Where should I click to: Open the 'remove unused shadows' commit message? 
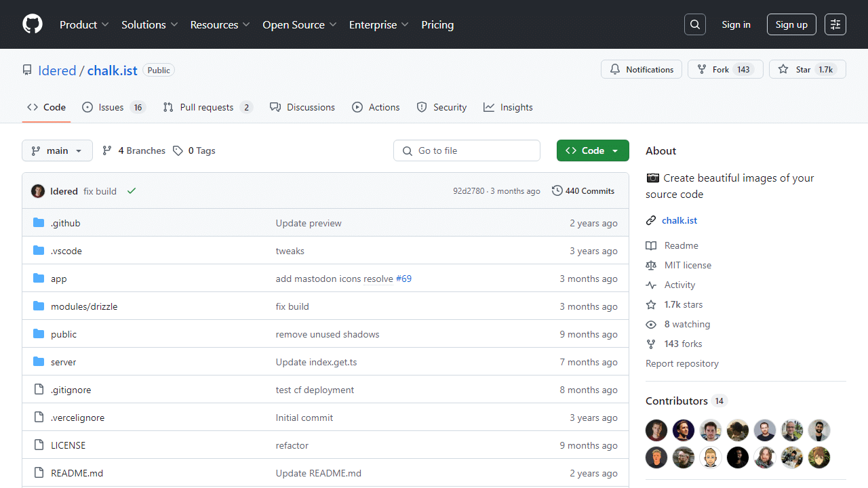click(328, 334)
